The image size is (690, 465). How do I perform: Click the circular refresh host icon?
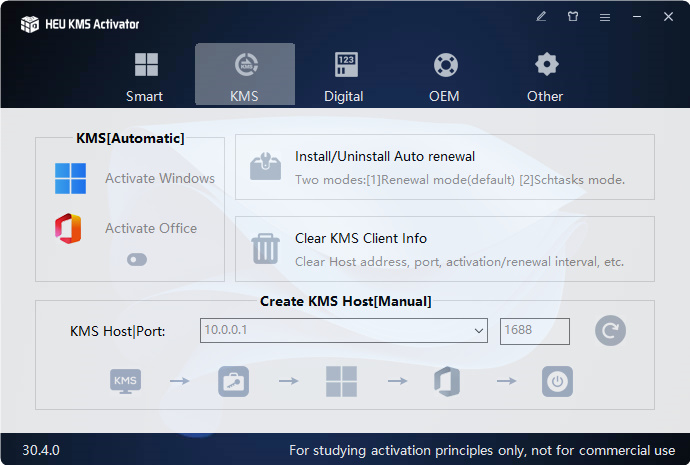(x=610, y=330)
